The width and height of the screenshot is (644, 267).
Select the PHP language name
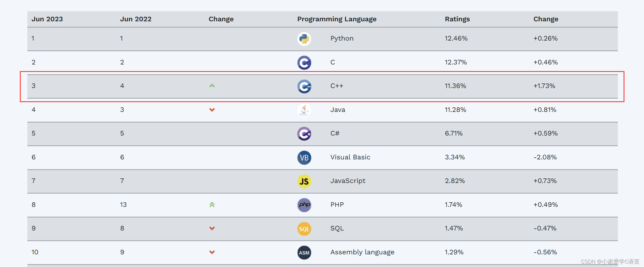[337, 205]
